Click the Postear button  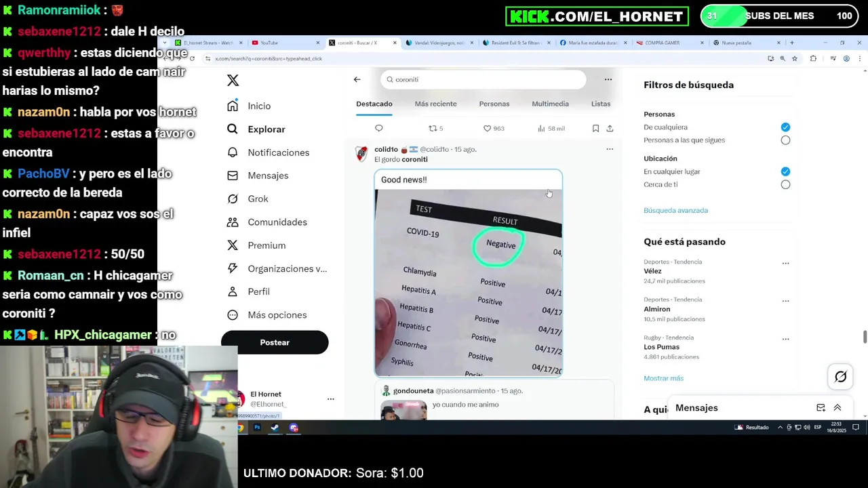[x=275, y=342]
